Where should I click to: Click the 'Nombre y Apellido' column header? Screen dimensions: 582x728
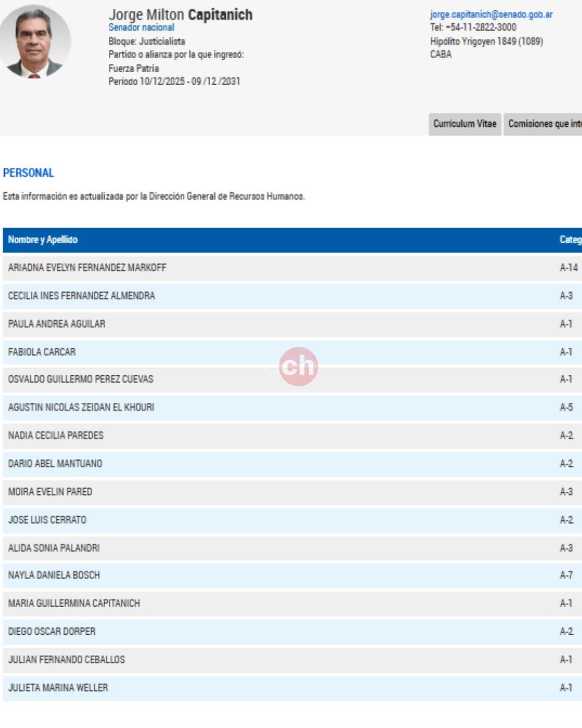pos(43,240)
